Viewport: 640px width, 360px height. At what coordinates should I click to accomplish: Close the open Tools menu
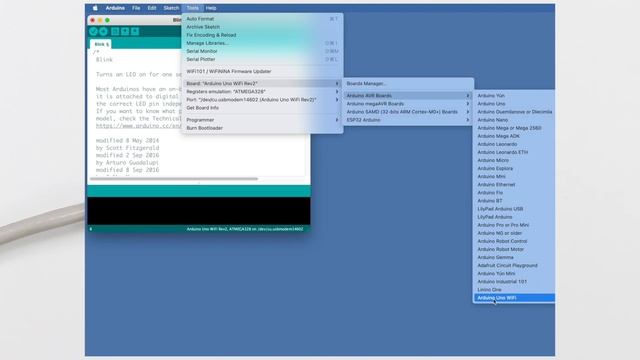(192, 8)
